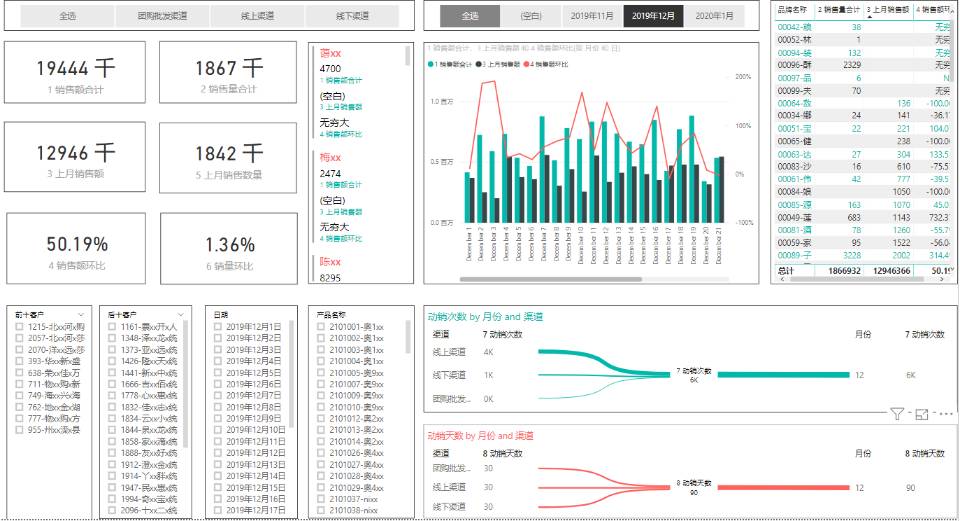Click the dark legend dot for 上月销售额

[x=479, y=64]
